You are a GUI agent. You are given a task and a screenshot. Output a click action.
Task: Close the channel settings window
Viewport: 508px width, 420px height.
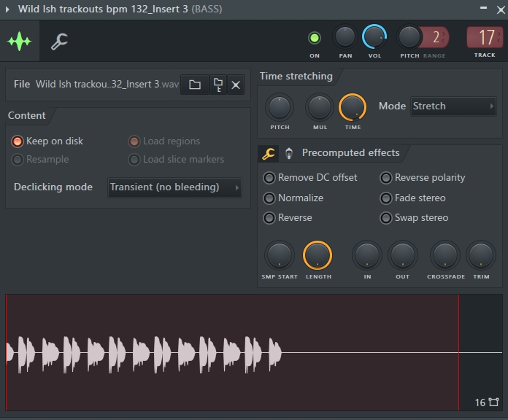click(x=501, y=9)
